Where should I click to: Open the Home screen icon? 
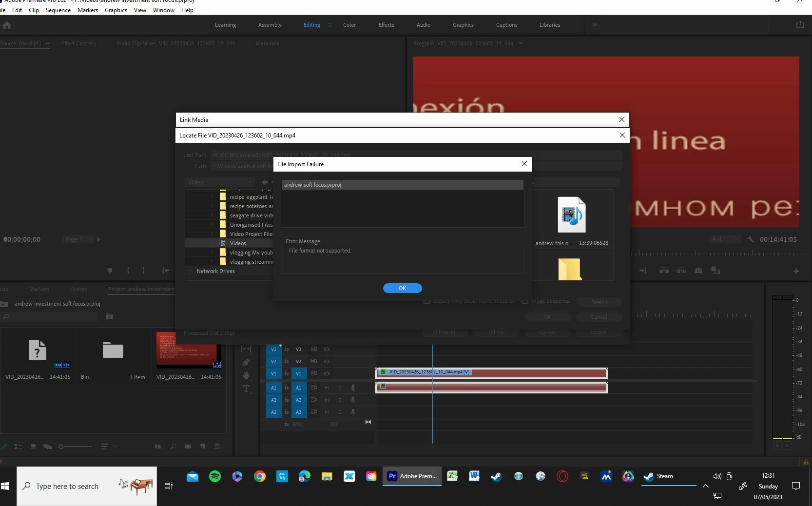coord(7,25)
